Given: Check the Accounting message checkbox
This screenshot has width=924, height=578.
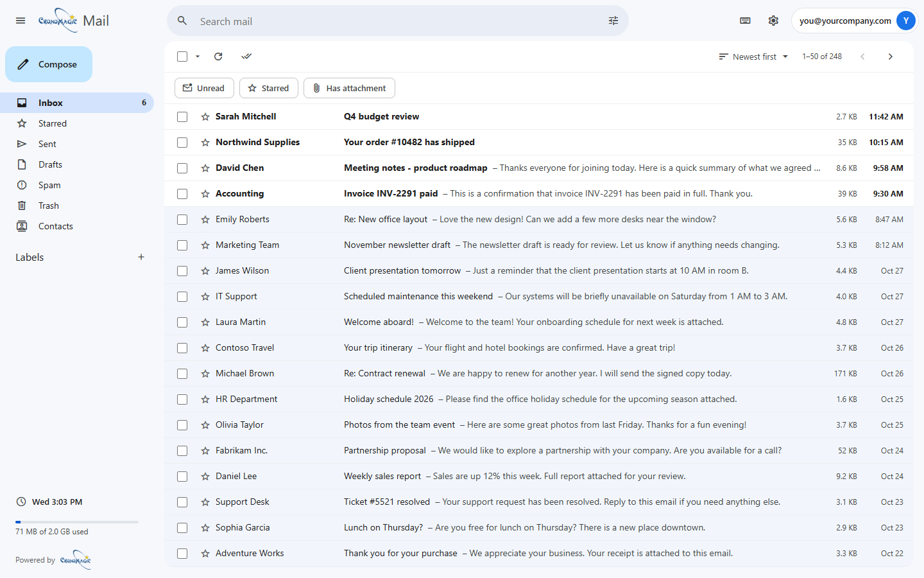Looking at the screenshot, I should pos(182,194).
